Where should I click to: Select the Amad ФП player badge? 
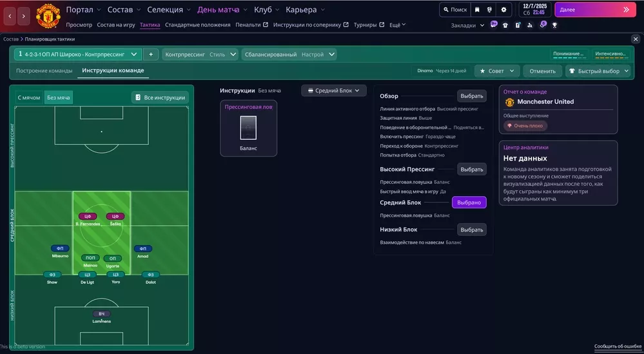pyautogui.click(x=143, y=248)
